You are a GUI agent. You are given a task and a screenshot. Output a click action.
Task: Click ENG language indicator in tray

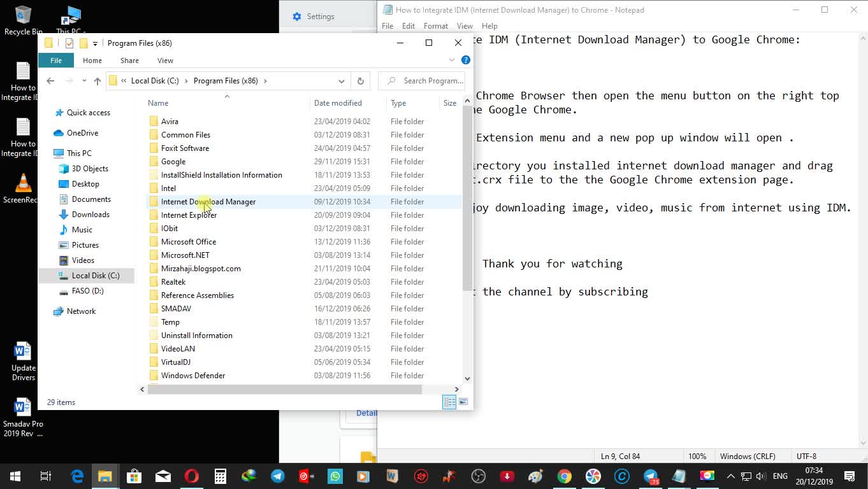point(780,476)
